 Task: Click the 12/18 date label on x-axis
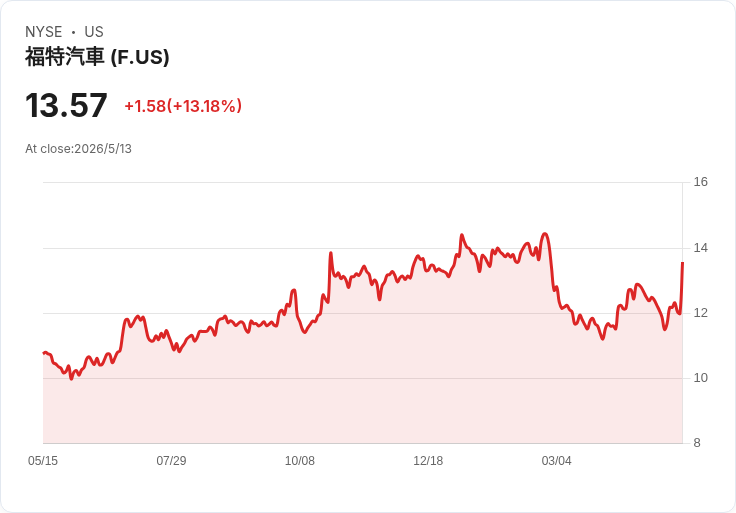point(428,461)
